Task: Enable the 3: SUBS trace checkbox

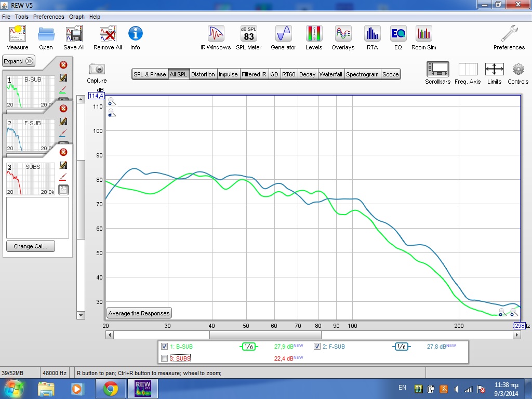Action: (x=165, y=358)
